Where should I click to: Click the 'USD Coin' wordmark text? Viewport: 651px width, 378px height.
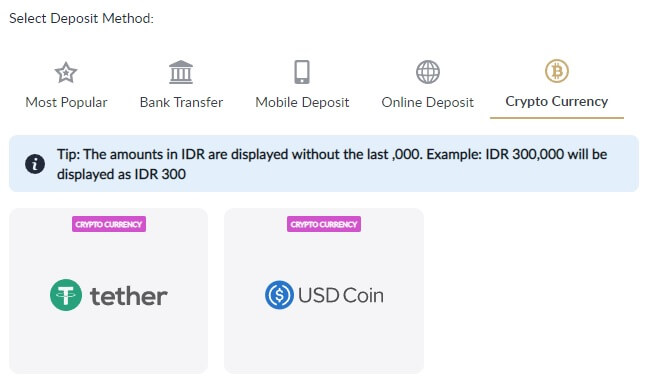[341, 295]
